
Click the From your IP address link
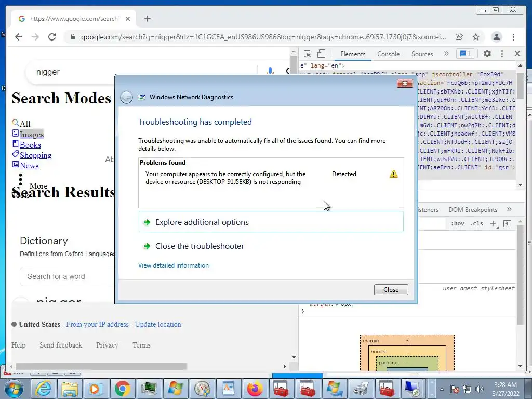click(97, 324)
